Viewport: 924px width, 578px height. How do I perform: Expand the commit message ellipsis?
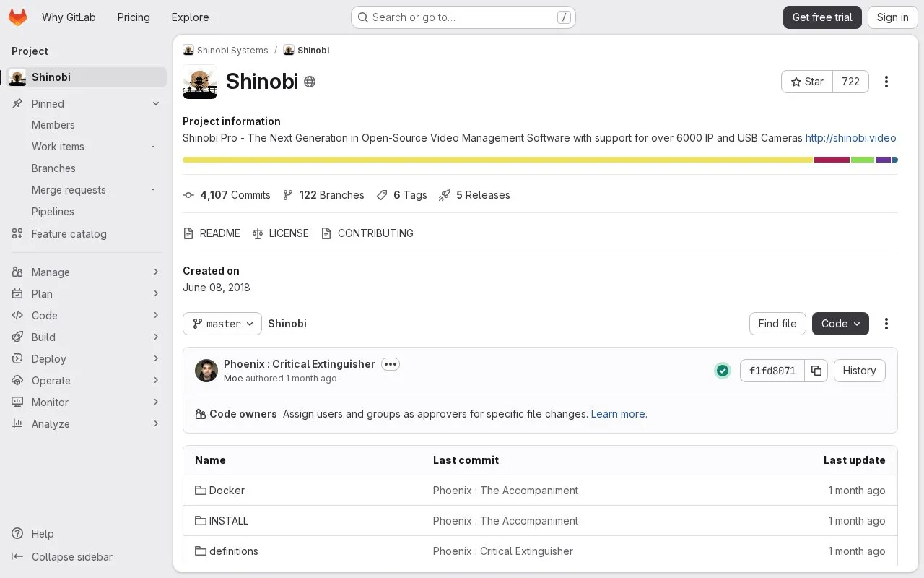(x=391, y=364)
